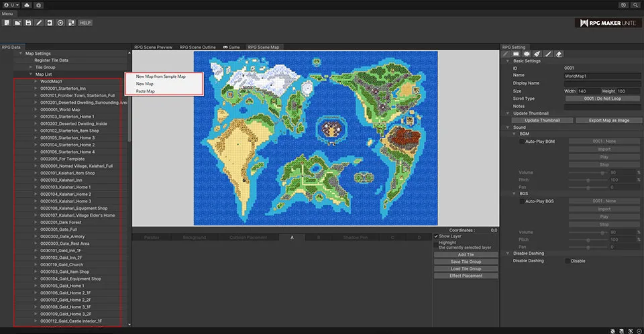644x334 pixels.
Task: Collapse the Basic Settings section
Action: coord(508,61)
